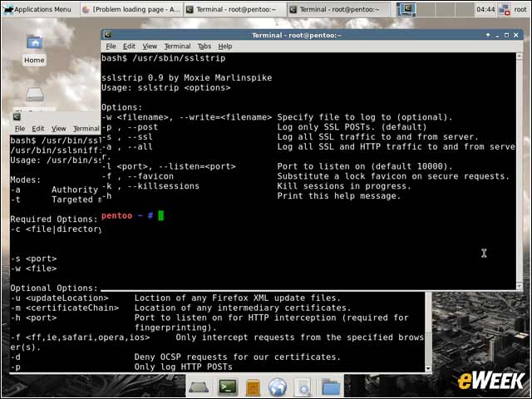Open Edit menu in front terminal
The image size is (532, 399).
129,47
